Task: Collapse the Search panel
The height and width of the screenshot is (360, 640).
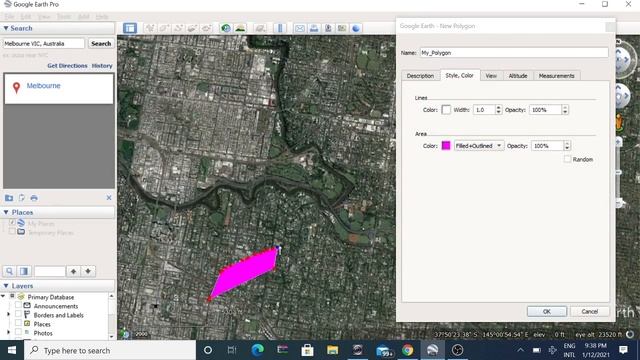Action: (x=6, y=28)
